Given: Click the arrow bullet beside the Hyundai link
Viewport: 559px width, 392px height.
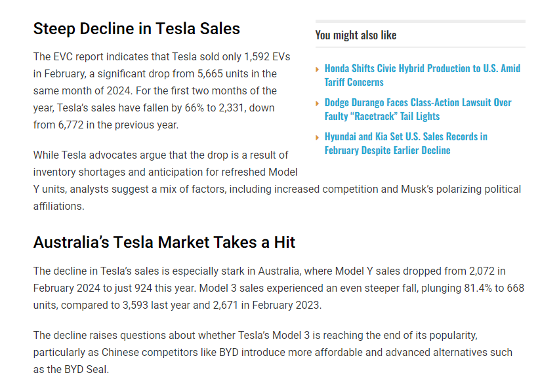Looking at the screenshot, I should 318,137.
